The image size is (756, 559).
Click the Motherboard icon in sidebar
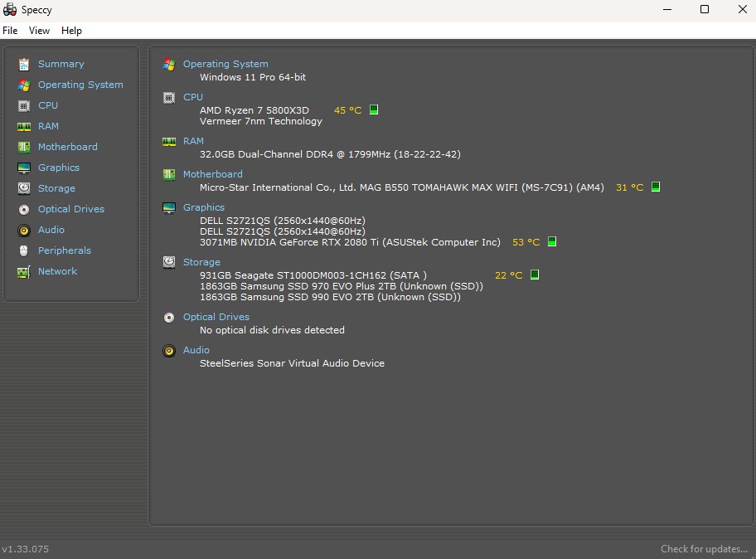click(24, 147)
